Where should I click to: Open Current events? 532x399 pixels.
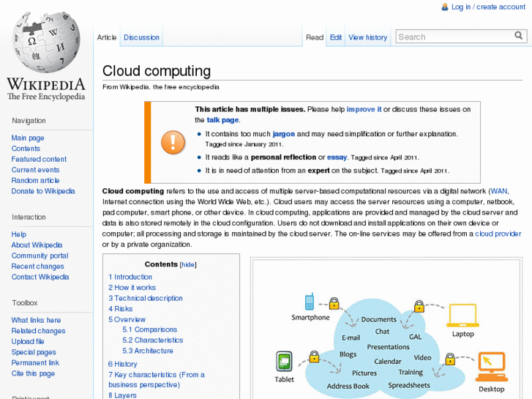pos(35,170)
